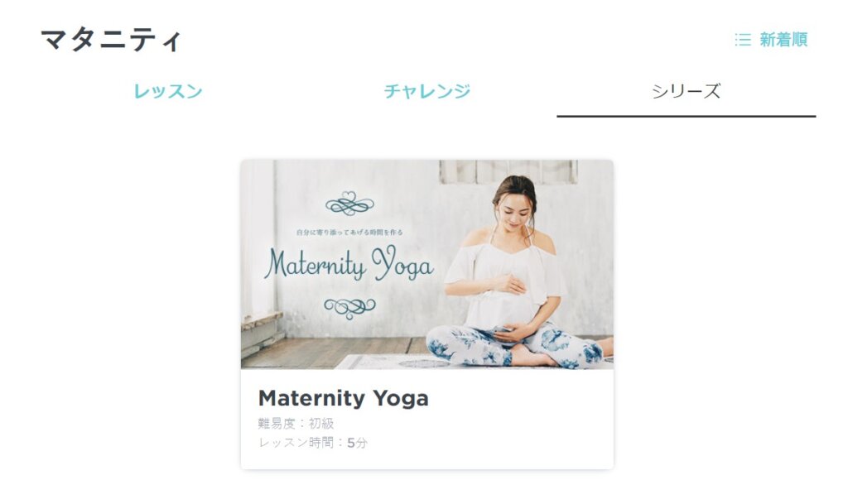
Task: Click the 自分に寄り添ってあげる時間を作る tagline
Action: point(349,233)
